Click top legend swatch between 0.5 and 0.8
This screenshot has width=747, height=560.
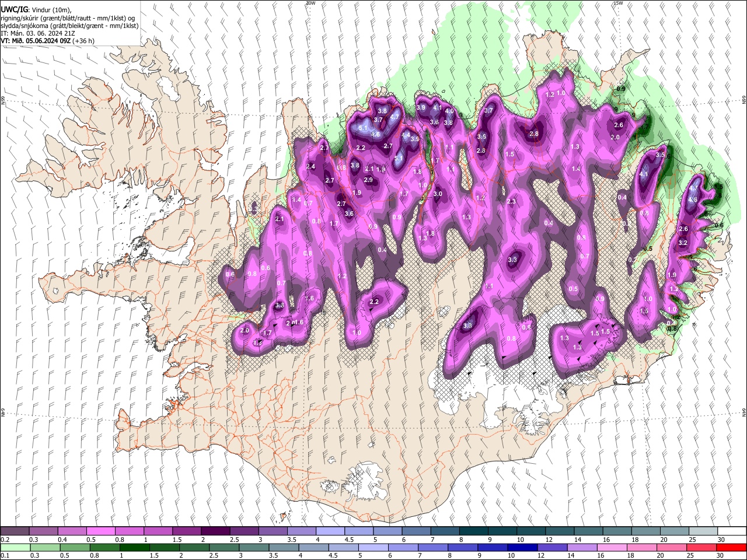click(x=100, y=531)
